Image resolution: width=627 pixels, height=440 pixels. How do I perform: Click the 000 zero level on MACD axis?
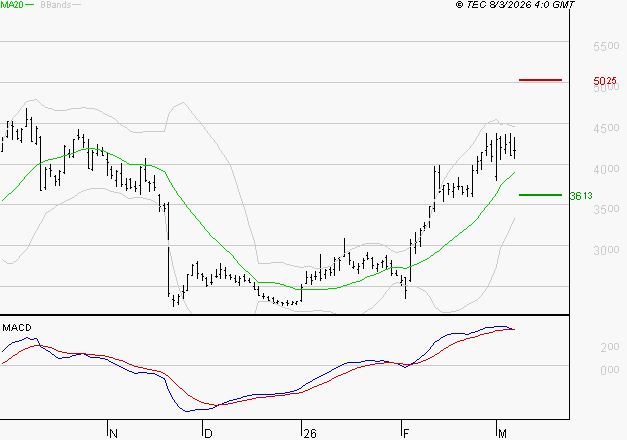pyautogui.click(x=610, y=370)
